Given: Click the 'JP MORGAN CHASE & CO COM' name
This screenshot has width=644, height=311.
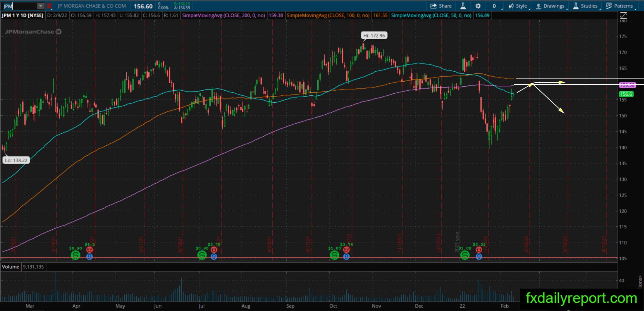Looking at the screenshot, I should tap(92, 6).
